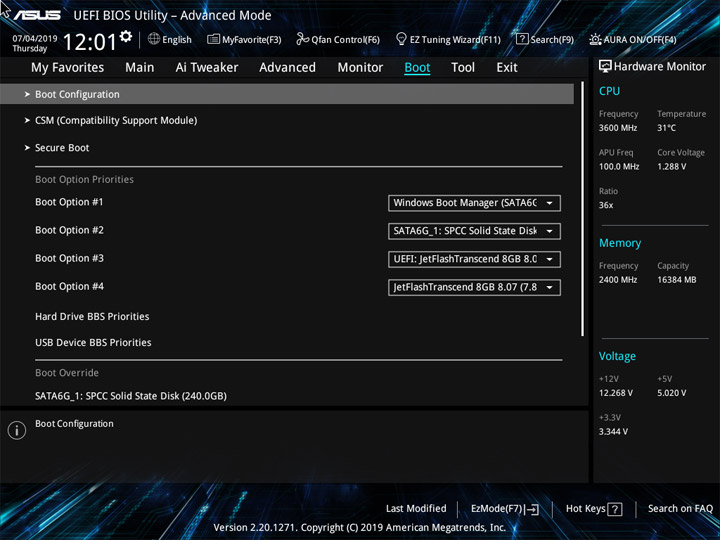Screen dimensions: 720x540
Task: Click Boot Option #1 label
Action: pyautogui.click(x=69, y=202)
